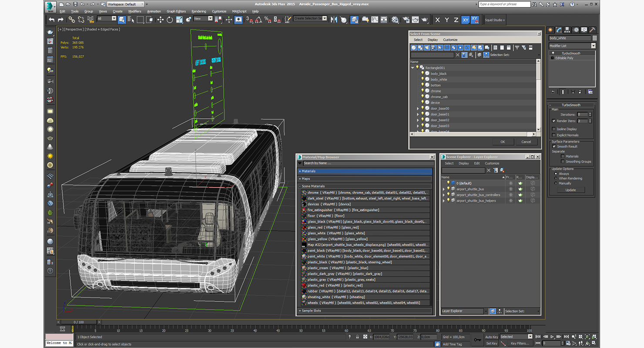Toggle the Angle Snap tool
Viewport: 644px width, 348px height.
tap(258, 20)
